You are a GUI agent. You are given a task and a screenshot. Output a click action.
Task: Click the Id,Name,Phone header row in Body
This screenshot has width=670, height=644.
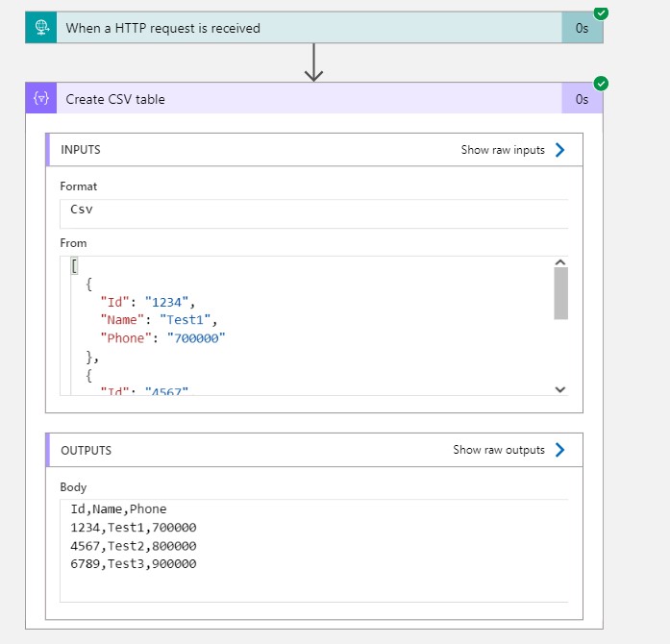point(118,509)
